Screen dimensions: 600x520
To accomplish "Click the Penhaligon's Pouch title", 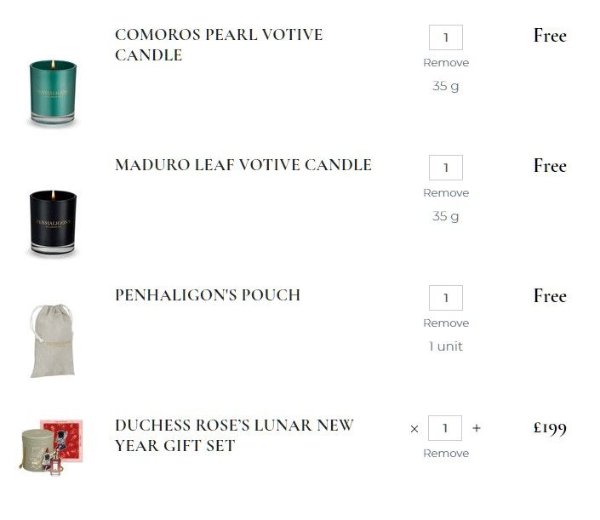I will pyautogui.click(x=208, y=295).
